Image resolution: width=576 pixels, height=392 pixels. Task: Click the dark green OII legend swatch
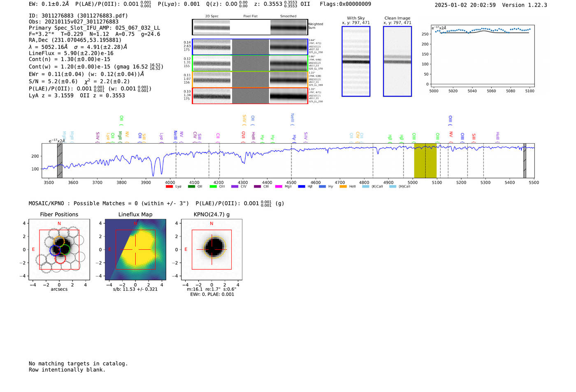(191, 186)
